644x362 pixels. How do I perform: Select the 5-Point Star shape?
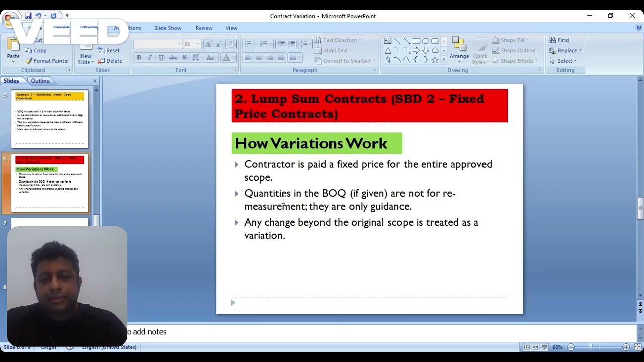click(x=435, y=60)
